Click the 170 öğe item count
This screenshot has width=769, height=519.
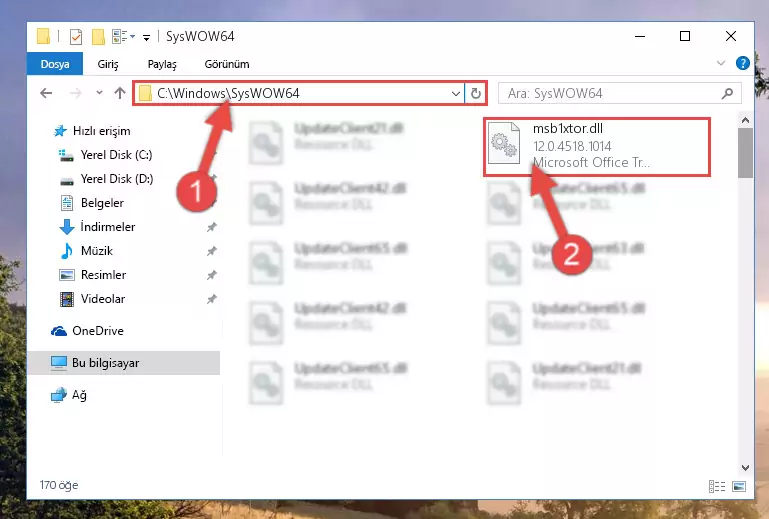point(59,485)
